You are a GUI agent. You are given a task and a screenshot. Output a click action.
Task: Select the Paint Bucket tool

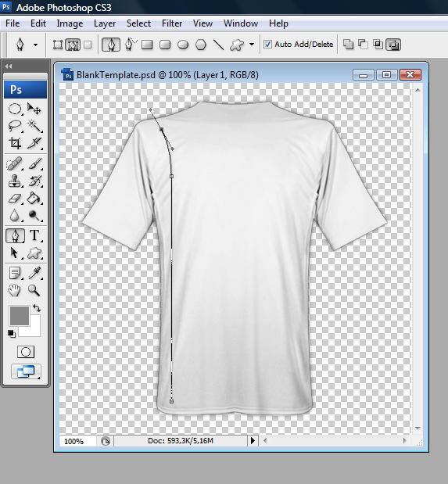coord(34,198)
